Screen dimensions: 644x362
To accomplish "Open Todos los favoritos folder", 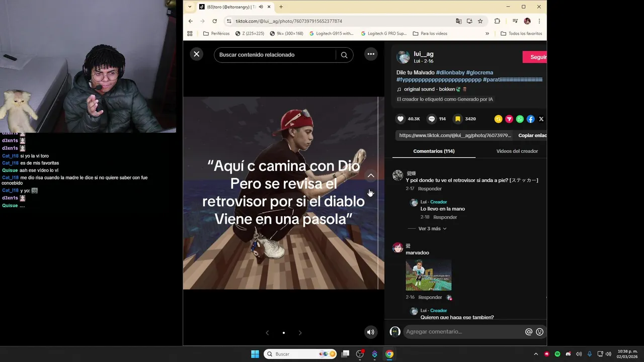I will coord(521,34).
